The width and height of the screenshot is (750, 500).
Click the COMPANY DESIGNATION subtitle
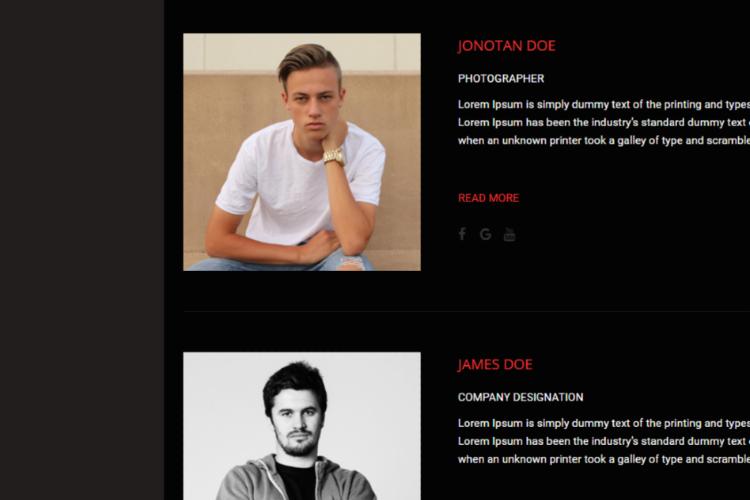pos(520,397)
